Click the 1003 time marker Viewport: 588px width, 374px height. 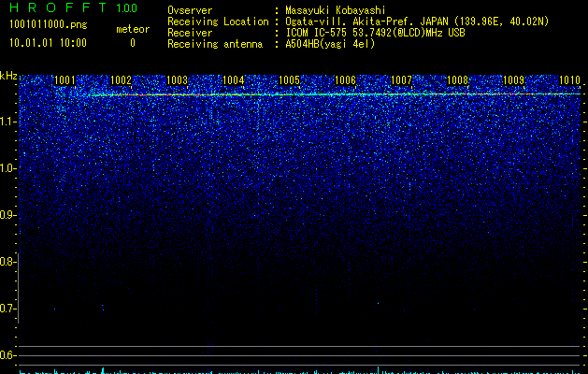[177, 80]
